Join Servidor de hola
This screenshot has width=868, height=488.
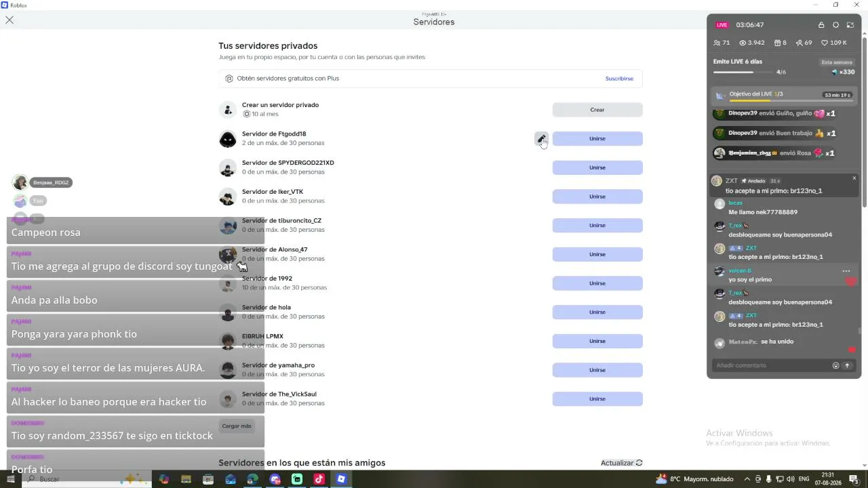[x=597, y=312]
